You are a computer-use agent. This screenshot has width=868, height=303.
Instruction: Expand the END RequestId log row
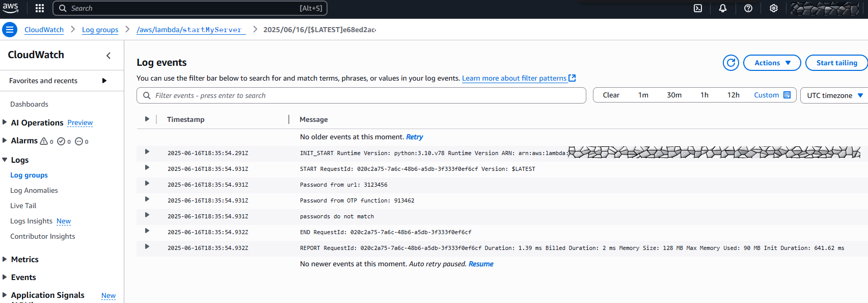pos(147,231)
